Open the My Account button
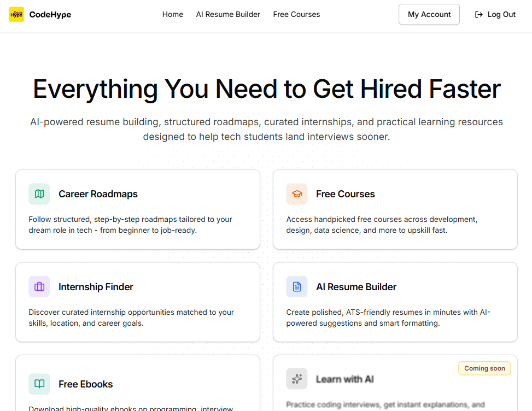Screen dimensions: 532x411 coord(429,15)
